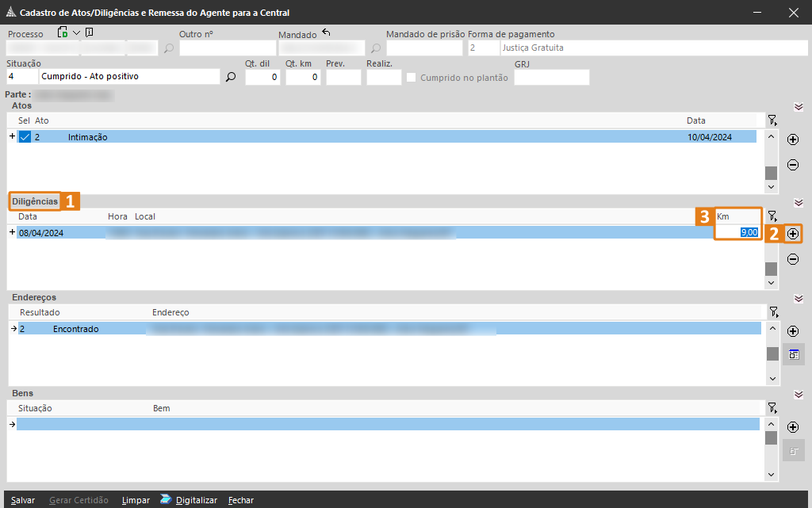Open the dropdown chevron next to Processo

point(77,33)
